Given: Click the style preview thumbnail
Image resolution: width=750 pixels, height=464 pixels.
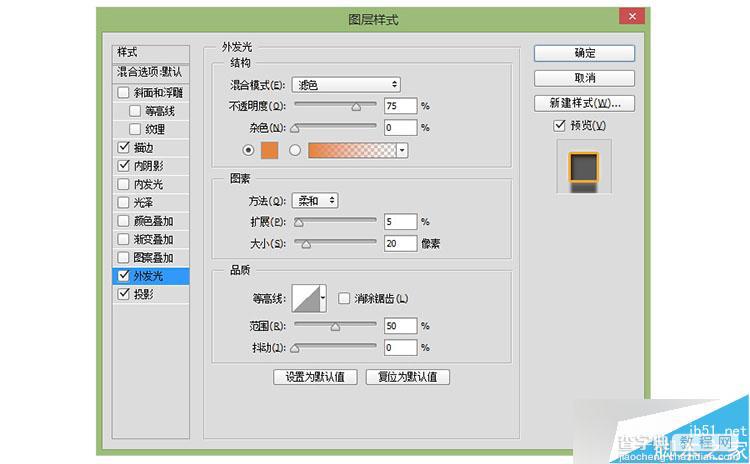Looking at the screenshot, I should [x=584, y=167].
